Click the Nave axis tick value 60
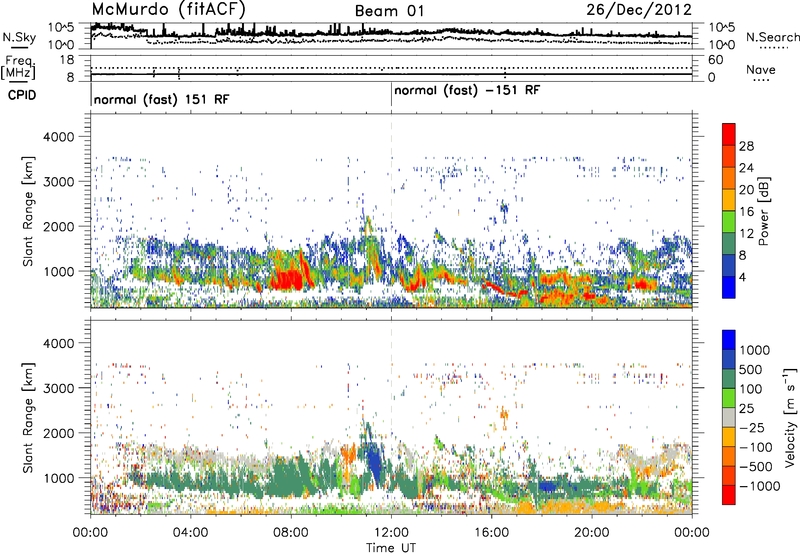 (x=715, y=60)
